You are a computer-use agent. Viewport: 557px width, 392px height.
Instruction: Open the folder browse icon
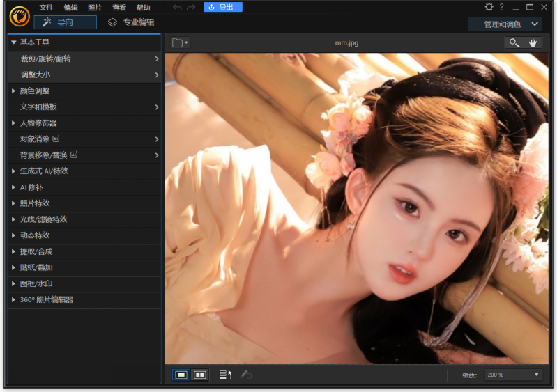pos(179,43)
